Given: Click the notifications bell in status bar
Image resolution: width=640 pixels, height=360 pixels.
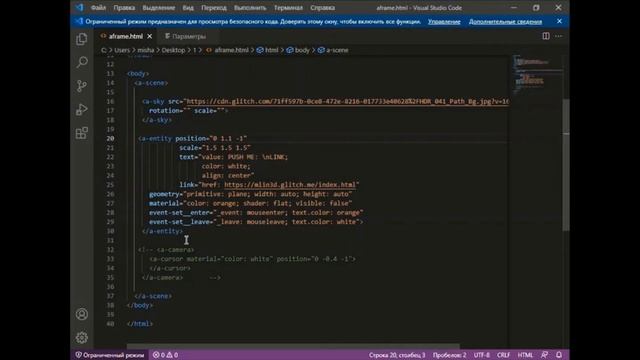Looking at the screenshot, I should pos(559,355).
